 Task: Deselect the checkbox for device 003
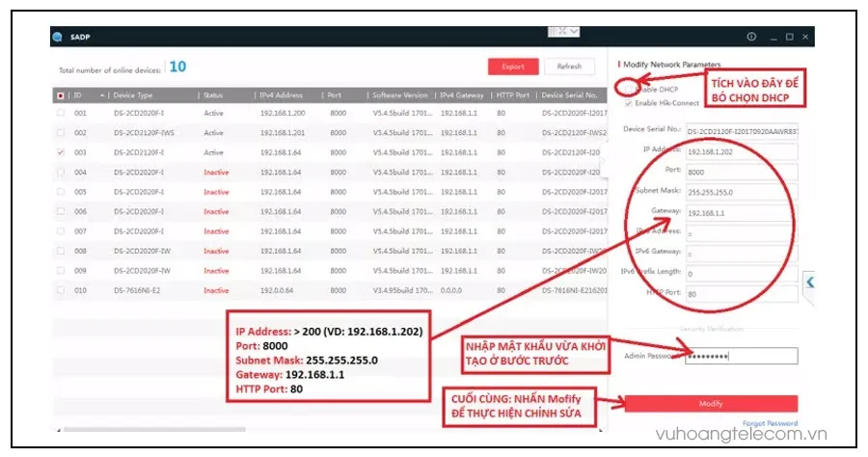tap(62, 152)
